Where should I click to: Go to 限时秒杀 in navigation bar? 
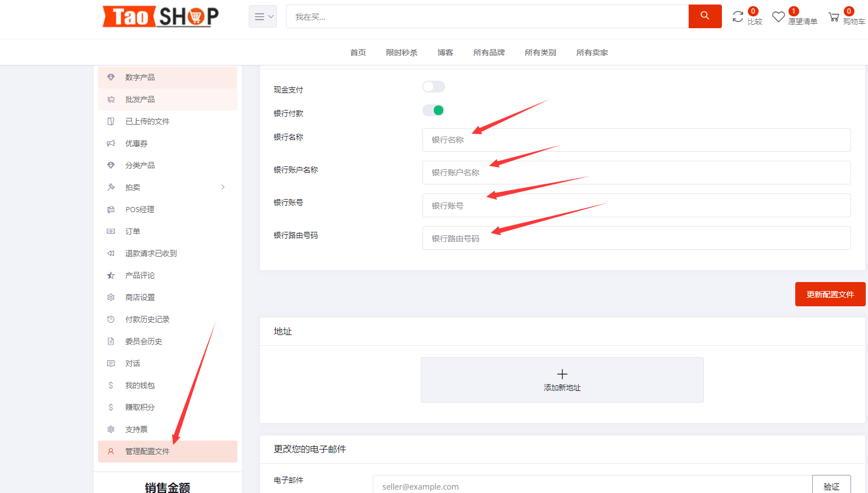click(402, 52)
